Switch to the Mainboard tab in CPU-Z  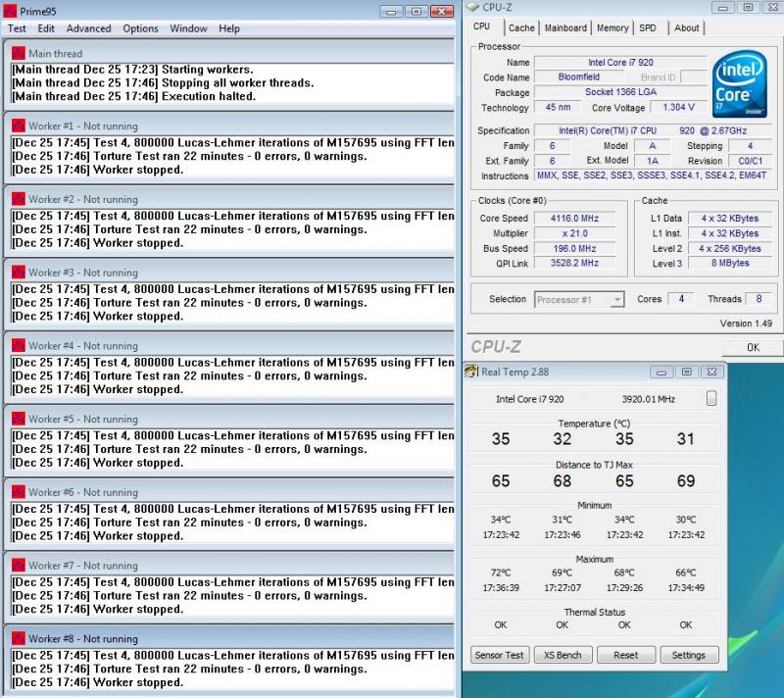coord(565,28)
